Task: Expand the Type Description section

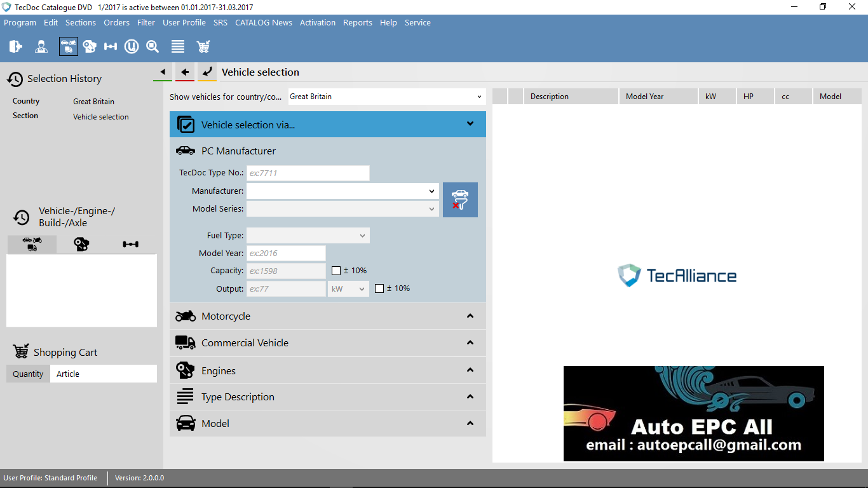Action: click(470, 396)
